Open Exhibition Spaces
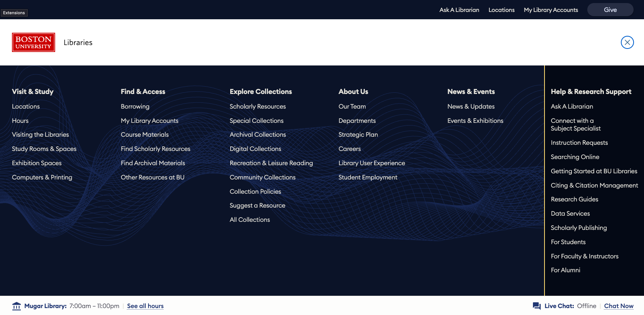644x315 pixels. click(x=37, y=163)
